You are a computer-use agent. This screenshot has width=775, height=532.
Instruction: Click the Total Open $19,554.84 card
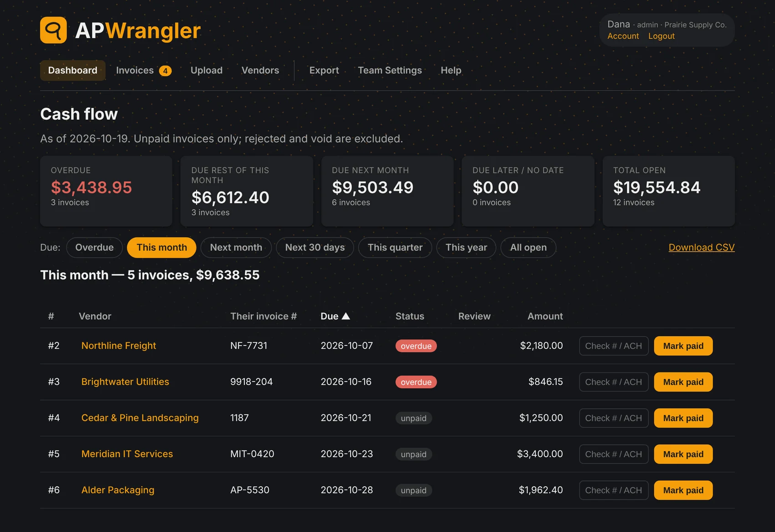[668, 191]
